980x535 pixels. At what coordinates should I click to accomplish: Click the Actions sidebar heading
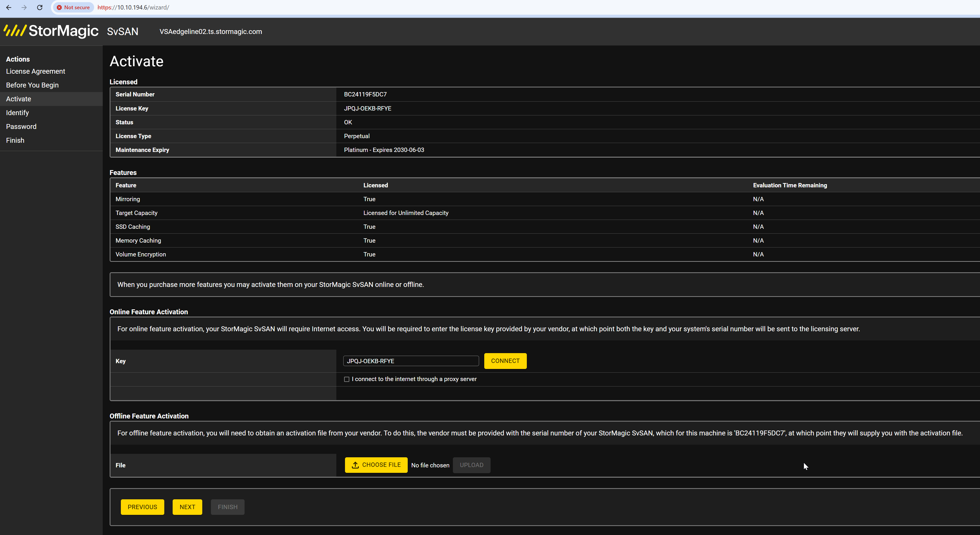(x=18, y=59)
